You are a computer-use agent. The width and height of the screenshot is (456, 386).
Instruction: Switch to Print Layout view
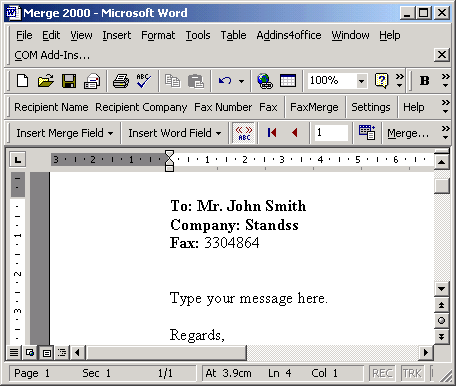47,353
